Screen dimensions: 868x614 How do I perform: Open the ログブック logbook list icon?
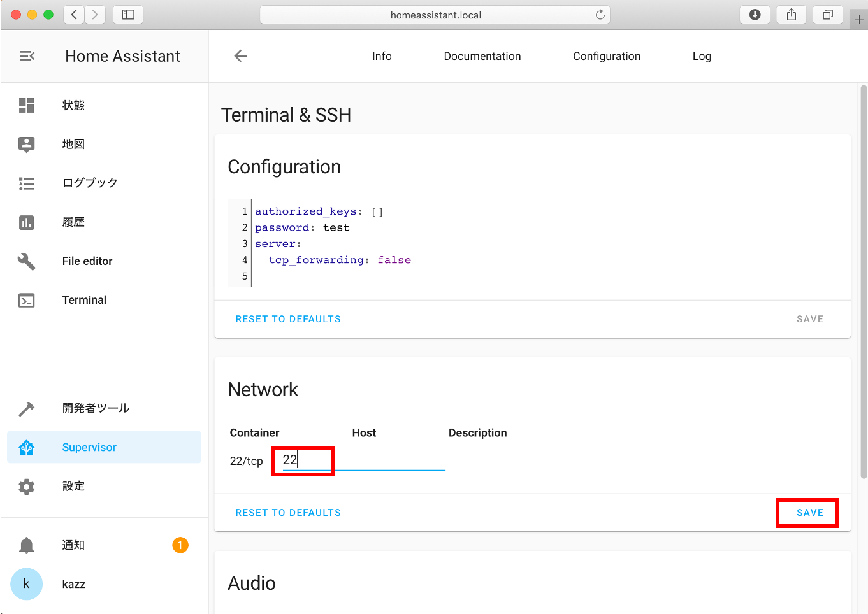click(x=26, y=183)
